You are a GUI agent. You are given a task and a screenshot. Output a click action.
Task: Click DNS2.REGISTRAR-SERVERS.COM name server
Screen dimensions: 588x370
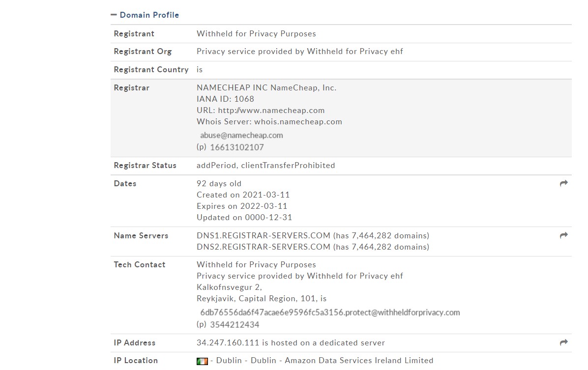263,247
